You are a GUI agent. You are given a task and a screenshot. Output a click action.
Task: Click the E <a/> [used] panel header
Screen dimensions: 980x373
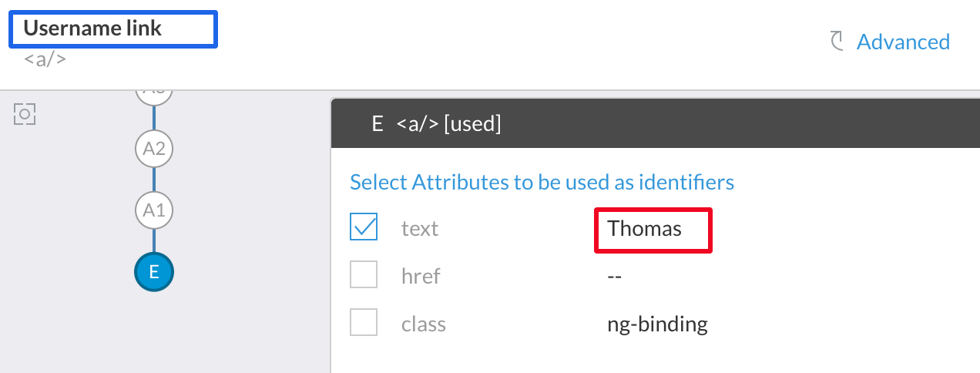point(655,123)
